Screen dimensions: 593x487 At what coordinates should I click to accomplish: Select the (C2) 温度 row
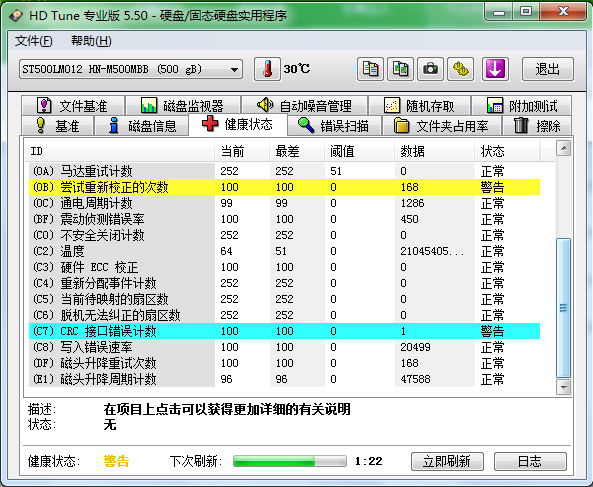coord(284,251)
